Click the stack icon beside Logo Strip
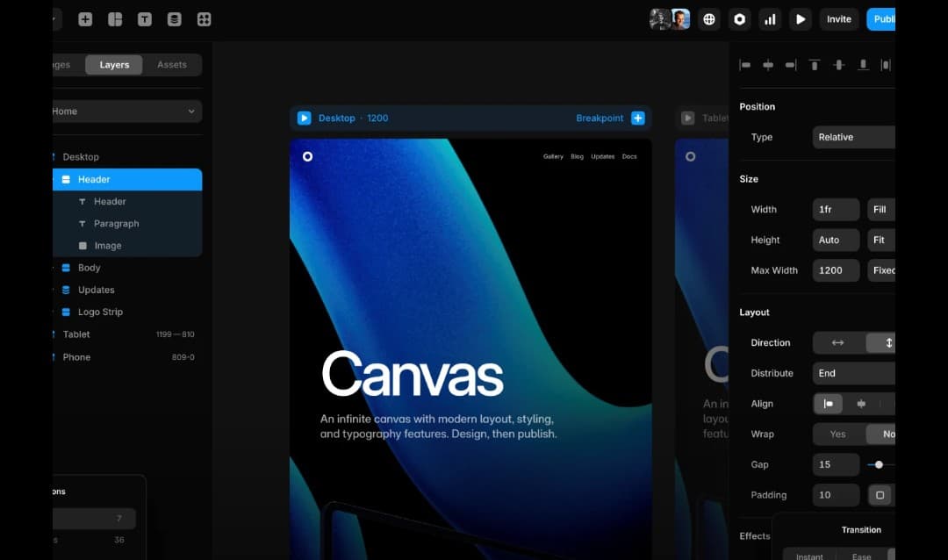Image resolution: width=948 pixels, height=560 pixels. coord(66,312)
